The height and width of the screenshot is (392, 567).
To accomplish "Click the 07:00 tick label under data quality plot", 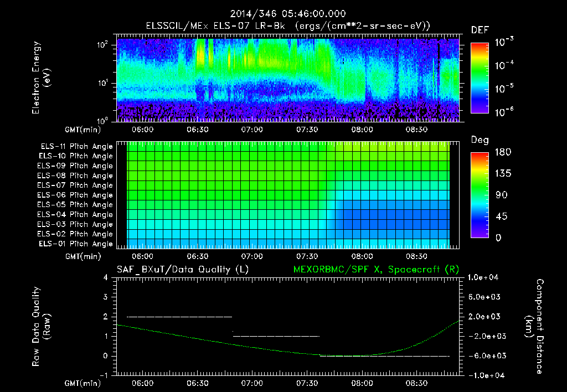I will (x=252, y=383).
